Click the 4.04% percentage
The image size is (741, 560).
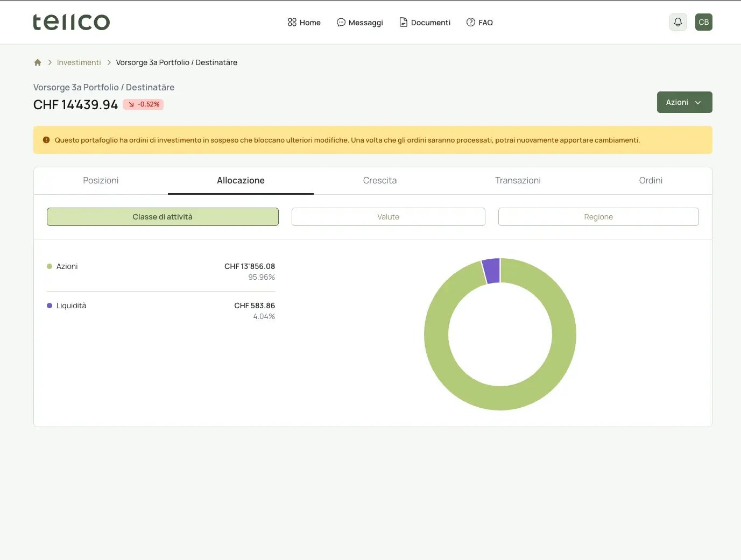(x=264, y=316)
